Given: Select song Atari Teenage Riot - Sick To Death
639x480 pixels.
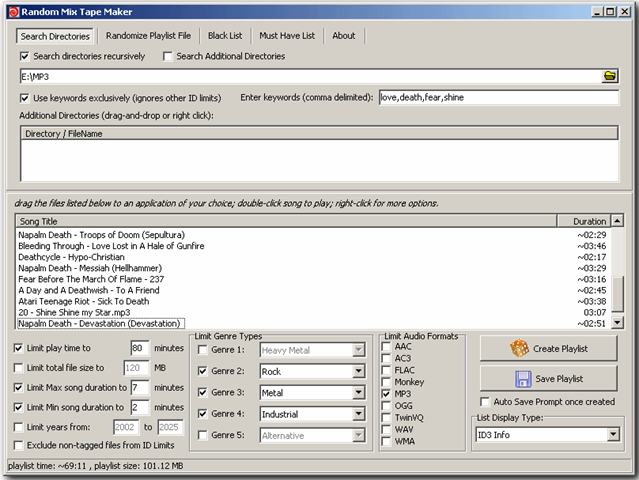Looking at the screenshot, I should coord(84,301).
